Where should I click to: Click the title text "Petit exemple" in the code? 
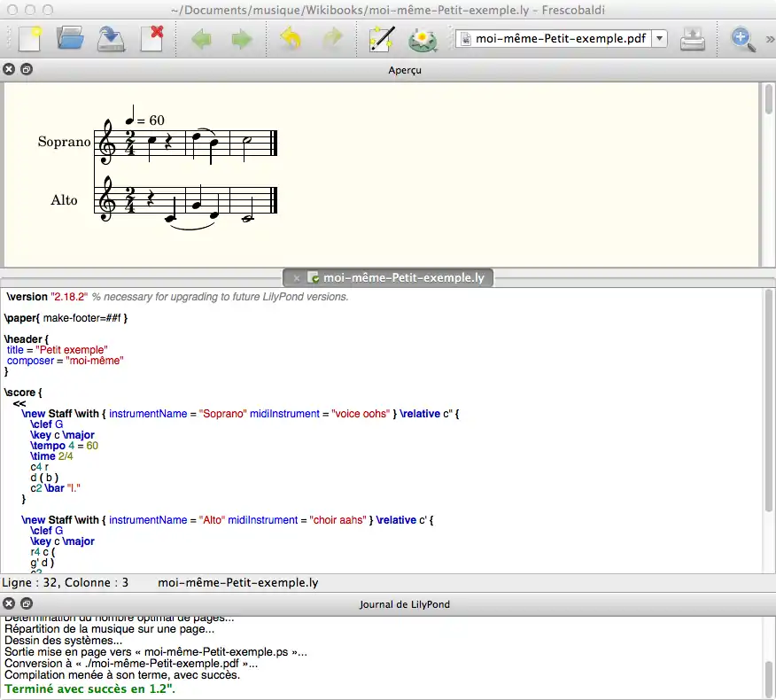click(73, 350)
